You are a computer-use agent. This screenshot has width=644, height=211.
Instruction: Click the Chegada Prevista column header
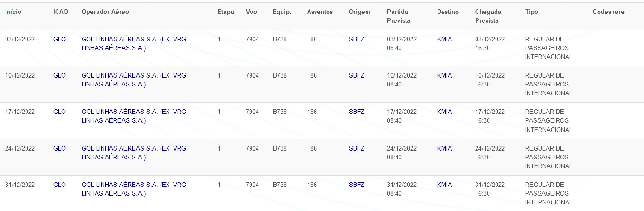tap(488, 16)
